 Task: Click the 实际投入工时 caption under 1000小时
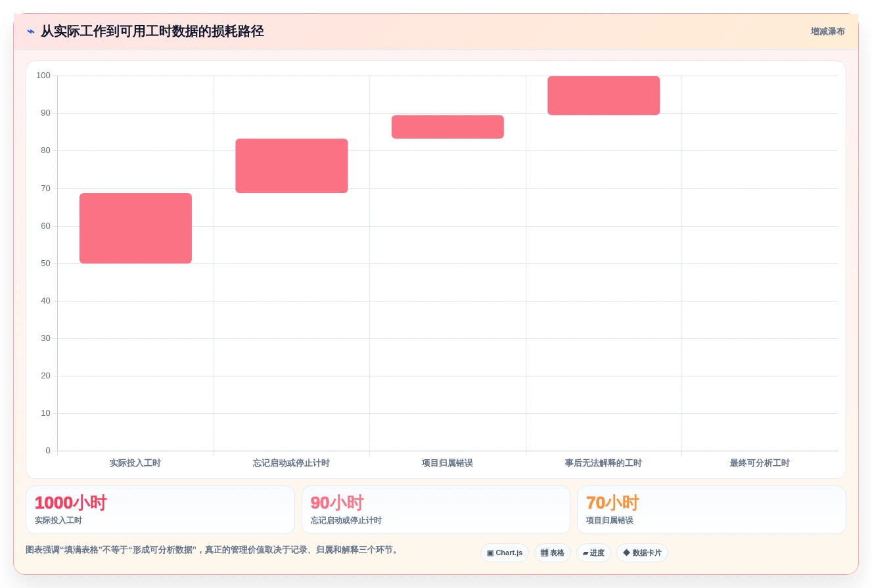coord(58,520)
